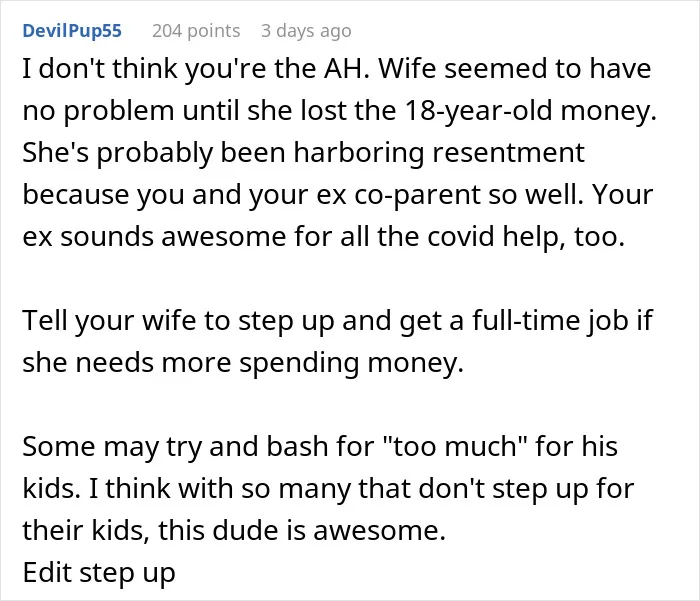This screenshot has height=601, width=700.
Task: Open the DevilPup55 user profile link
Action: pos(72,31)
